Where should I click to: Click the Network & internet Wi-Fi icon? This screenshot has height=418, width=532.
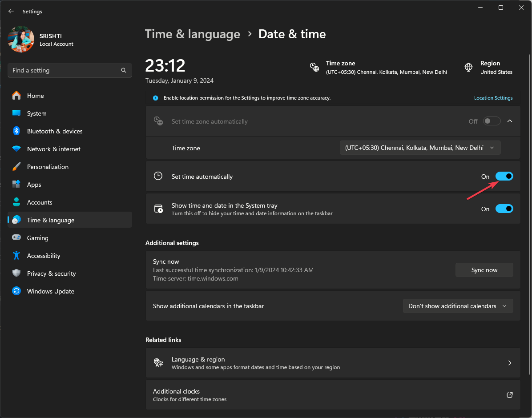(x=16, y=149)
